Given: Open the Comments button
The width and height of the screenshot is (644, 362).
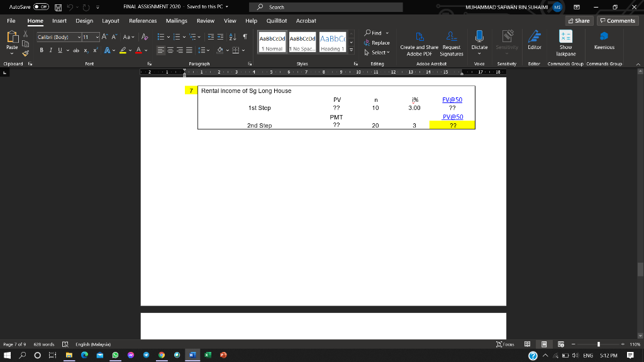Looking at the screenshot, I should 618,21.
